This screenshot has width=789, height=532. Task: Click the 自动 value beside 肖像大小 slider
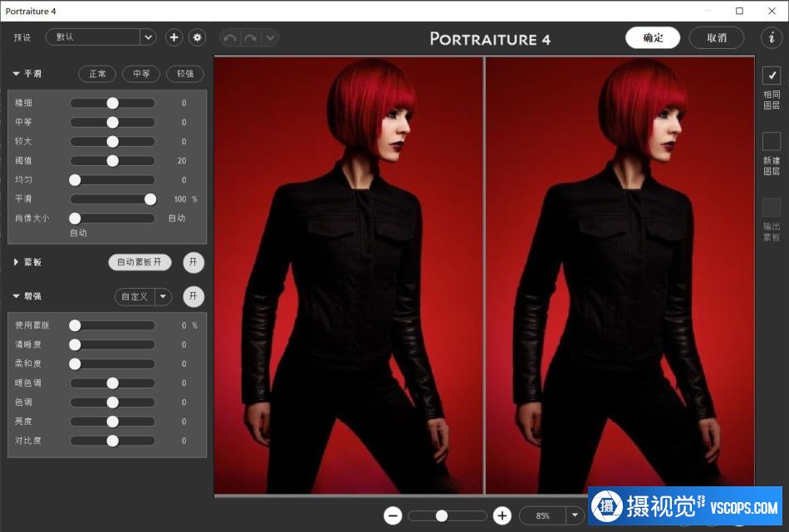(177, 218)
